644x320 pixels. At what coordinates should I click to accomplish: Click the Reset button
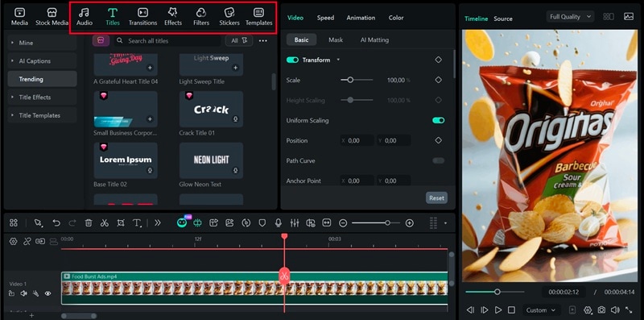[436, 197]
